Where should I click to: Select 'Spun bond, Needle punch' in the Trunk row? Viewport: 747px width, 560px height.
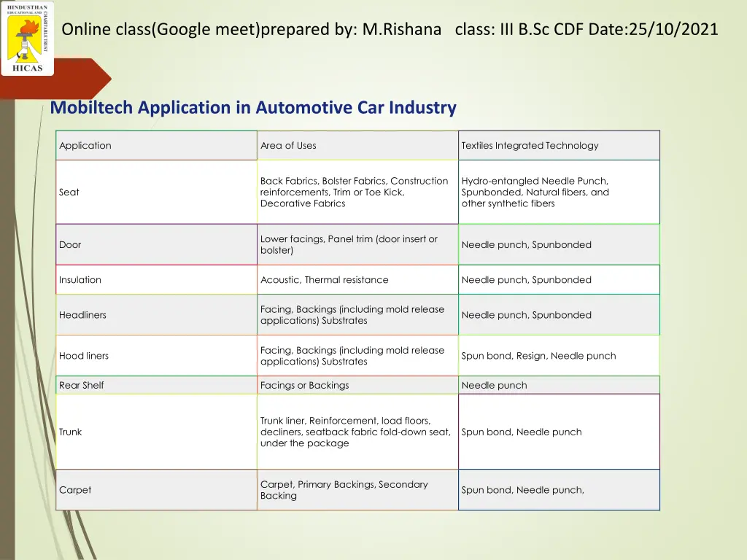pyautogui.click(x=559, y=432)
